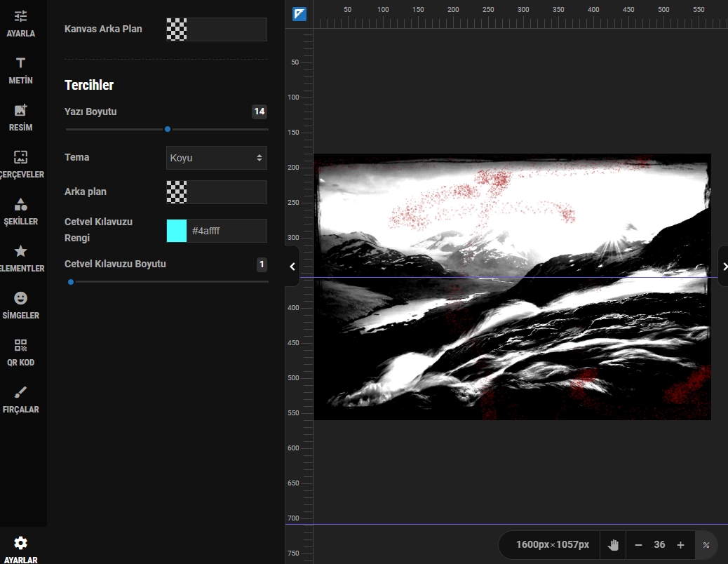The image size is (728, 564).
Task: Open the Ayarla adjust tool icon
Action: click(20, 17)
